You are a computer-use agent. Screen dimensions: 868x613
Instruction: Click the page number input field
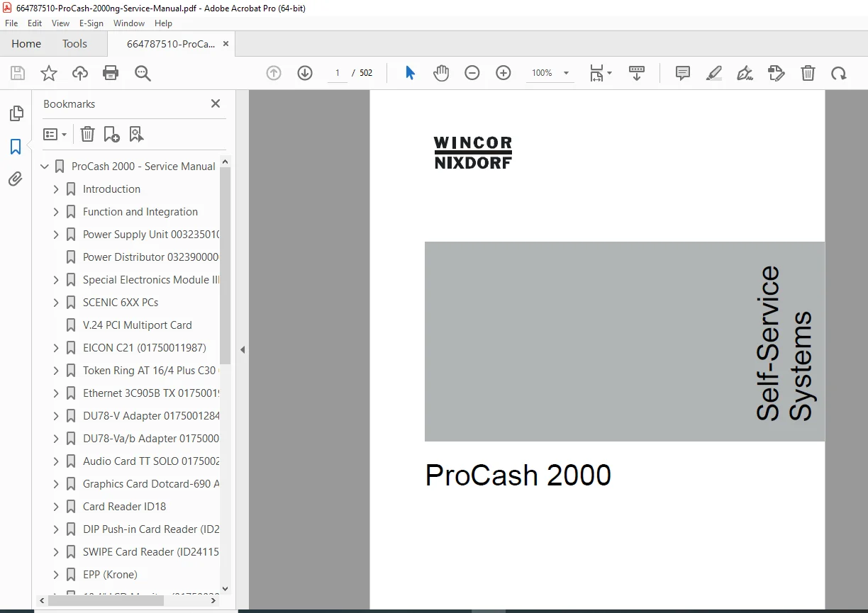tap(338, 73)
